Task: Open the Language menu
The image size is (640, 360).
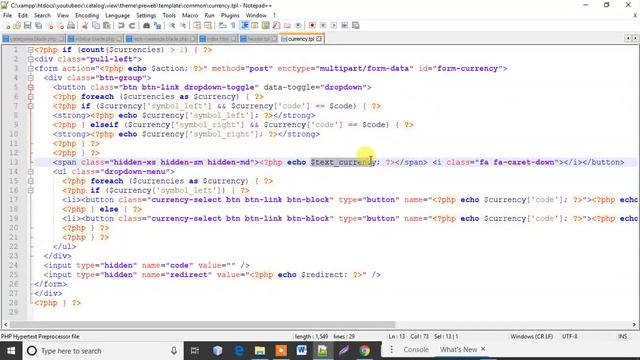Action: [x=118, y=16]
